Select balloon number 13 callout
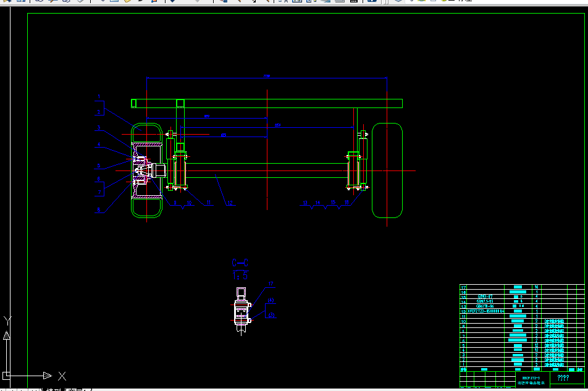 tap(305, 203)
